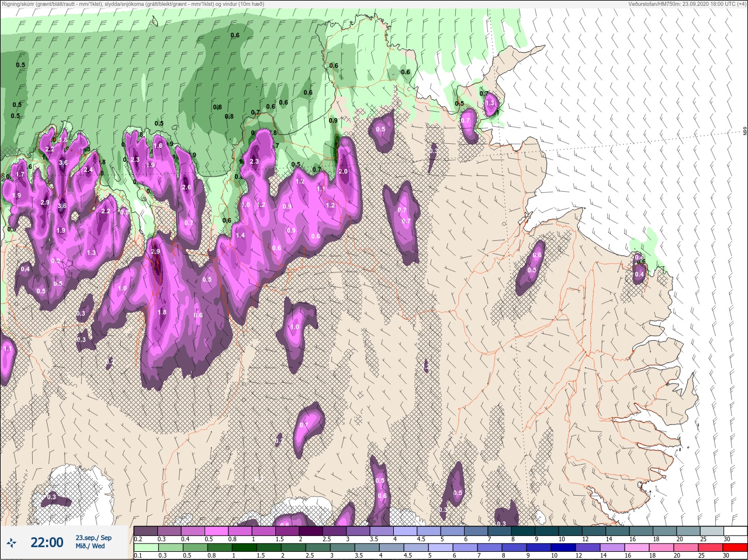
Task: Select the red swatch under 30 in the bottom legend row
Action: tap(735, 548)
